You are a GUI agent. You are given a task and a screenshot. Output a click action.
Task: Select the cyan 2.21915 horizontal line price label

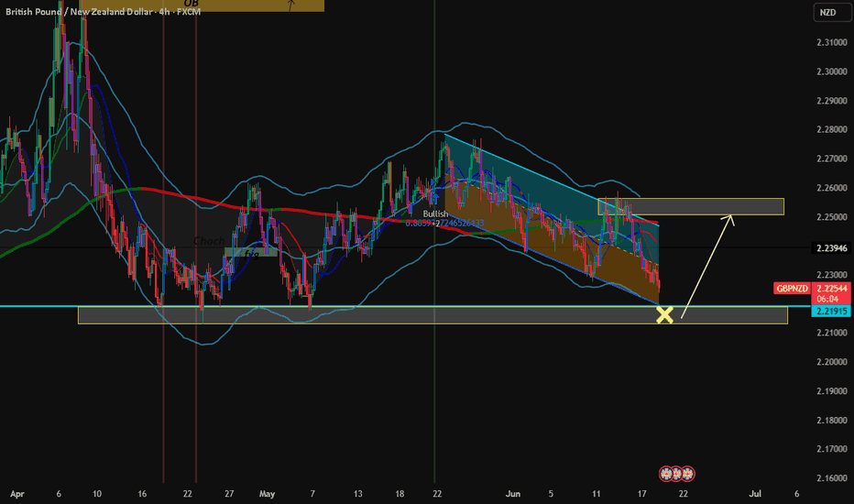832,312
